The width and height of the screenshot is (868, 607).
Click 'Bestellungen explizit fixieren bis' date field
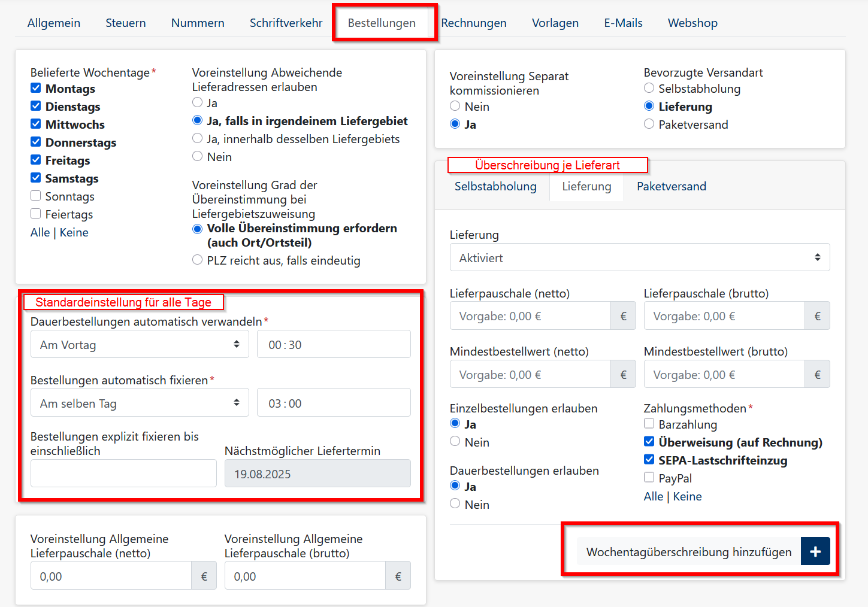point(123,474)
